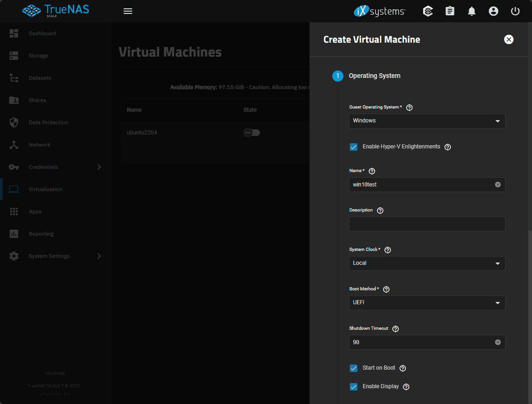Disable the Enable Display checkbox

pyautogui.click(x=354, y=387)
